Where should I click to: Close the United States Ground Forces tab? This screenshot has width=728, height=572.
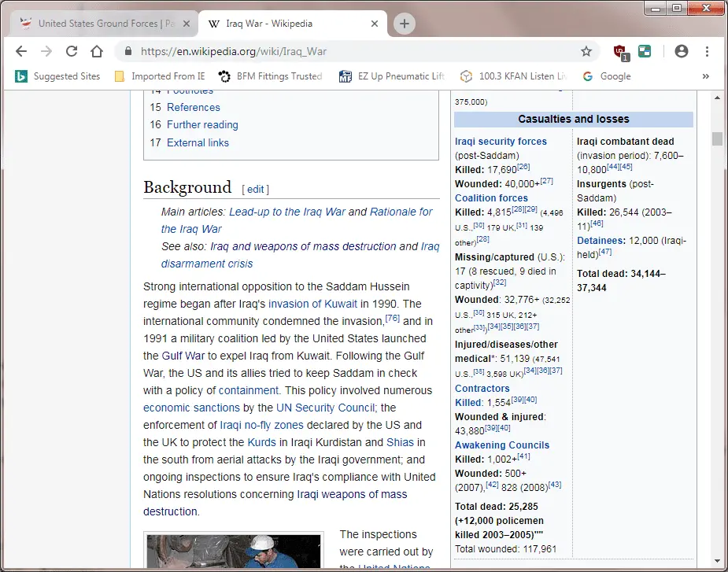point(187,24)
